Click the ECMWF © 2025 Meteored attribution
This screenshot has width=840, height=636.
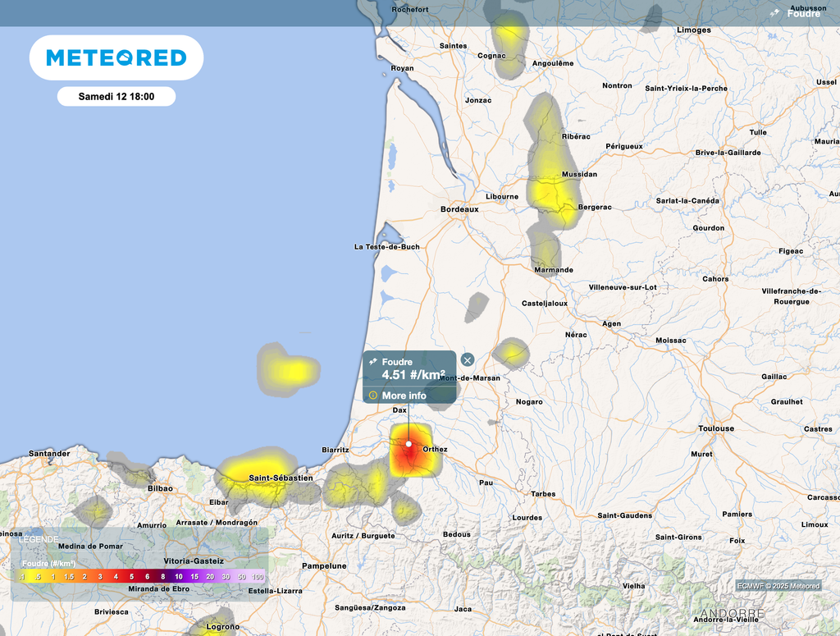(x=778, y=585)
